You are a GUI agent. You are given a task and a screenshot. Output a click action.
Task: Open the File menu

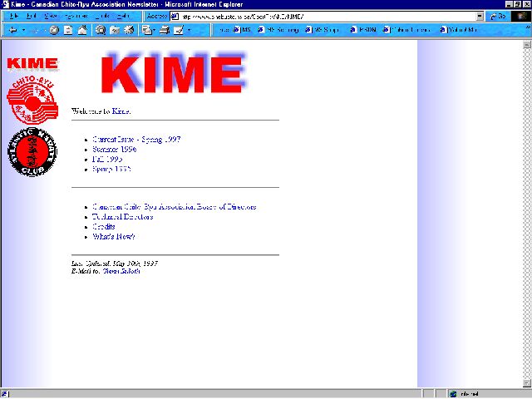click(x=14, y=16)
